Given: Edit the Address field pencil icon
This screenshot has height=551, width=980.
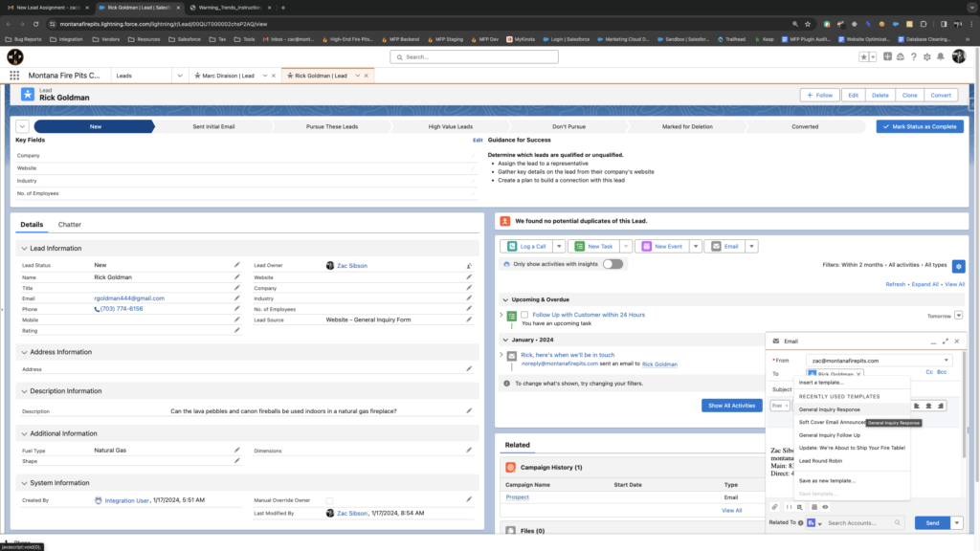Looking at the screenshot, I should 469,369.
